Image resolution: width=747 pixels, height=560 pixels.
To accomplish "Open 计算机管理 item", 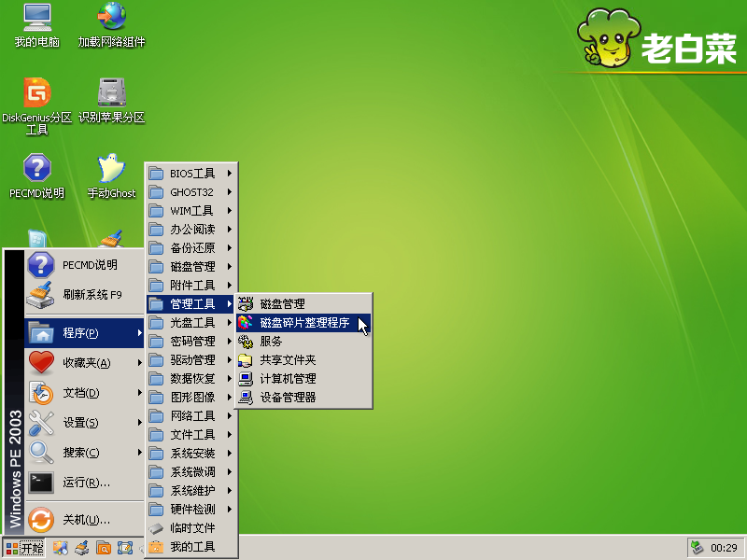I will tap(303, 379).
